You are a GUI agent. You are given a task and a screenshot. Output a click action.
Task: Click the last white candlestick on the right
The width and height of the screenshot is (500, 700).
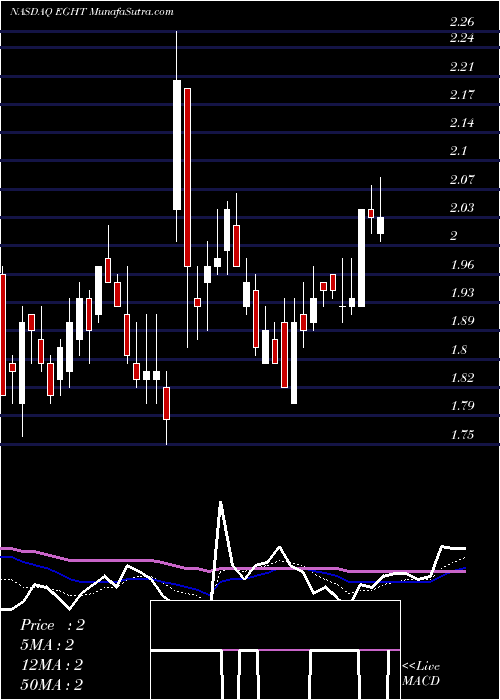[380, 225]
